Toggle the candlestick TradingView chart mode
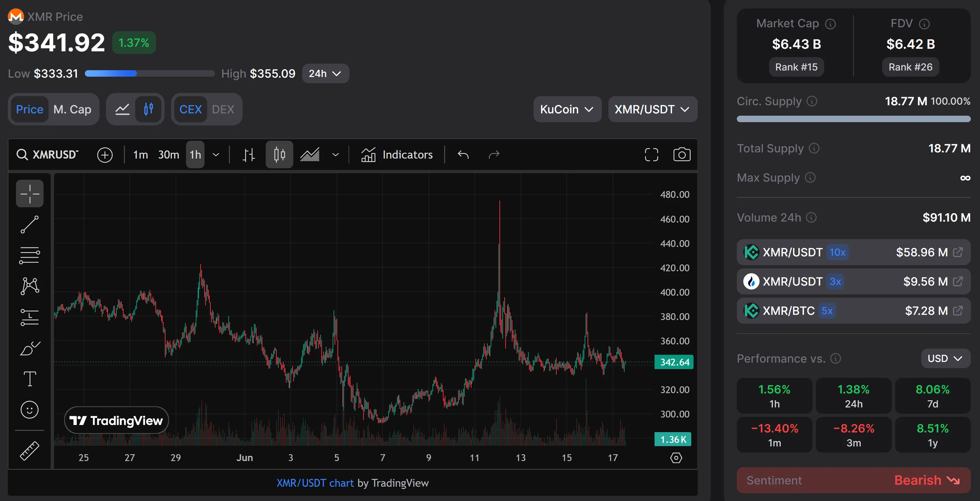This screenshot has width=980, height=501. [148, 109]
